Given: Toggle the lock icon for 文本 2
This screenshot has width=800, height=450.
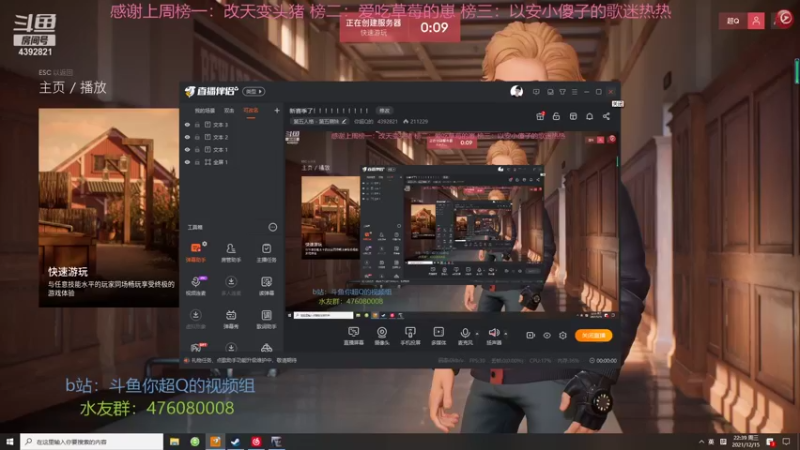Looking at the screenshot, I should [x=197, y=137].
